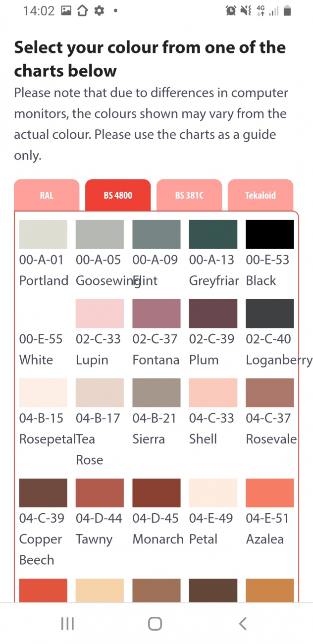Select the 02-C-39 Plum swatch
The image size is (313, 644).
(x=213, y=314)
